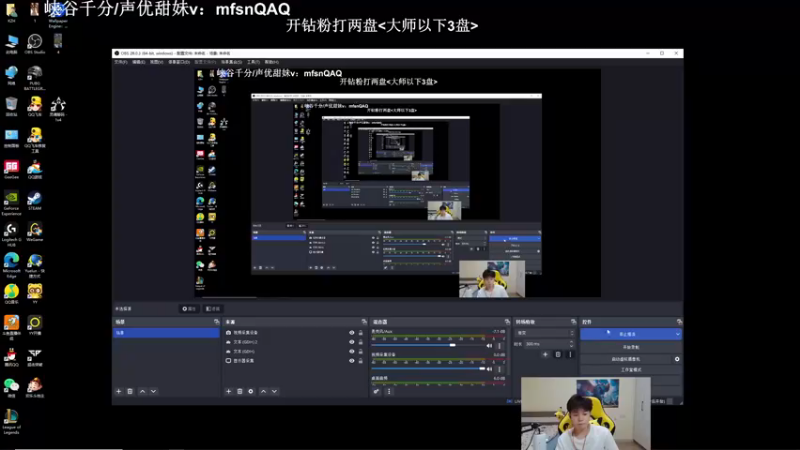Click the studio mode button
The width and height of the screenshot is (800, 450).
coord(631,370)
